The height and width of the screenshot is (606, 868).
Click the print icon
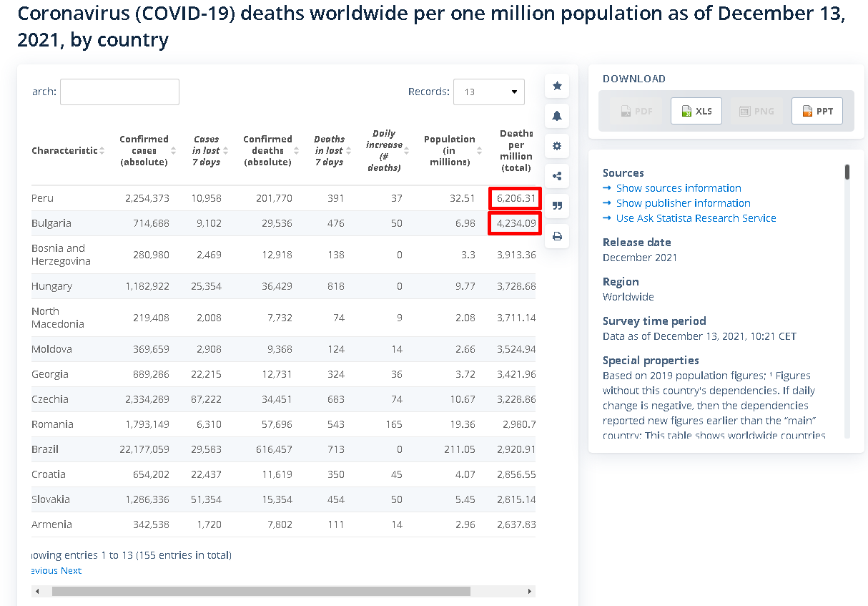click(557, 236)
